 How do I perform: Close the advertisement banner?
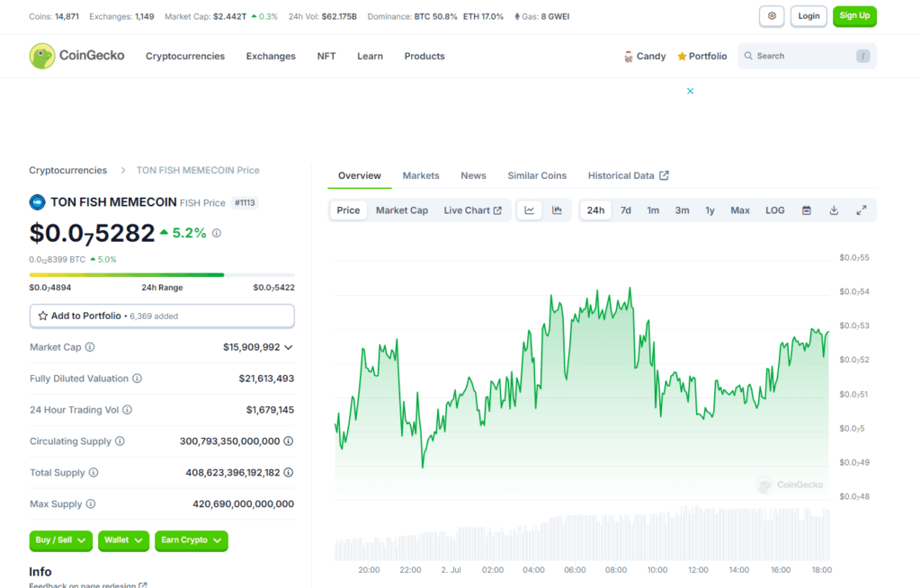point(690,91)
